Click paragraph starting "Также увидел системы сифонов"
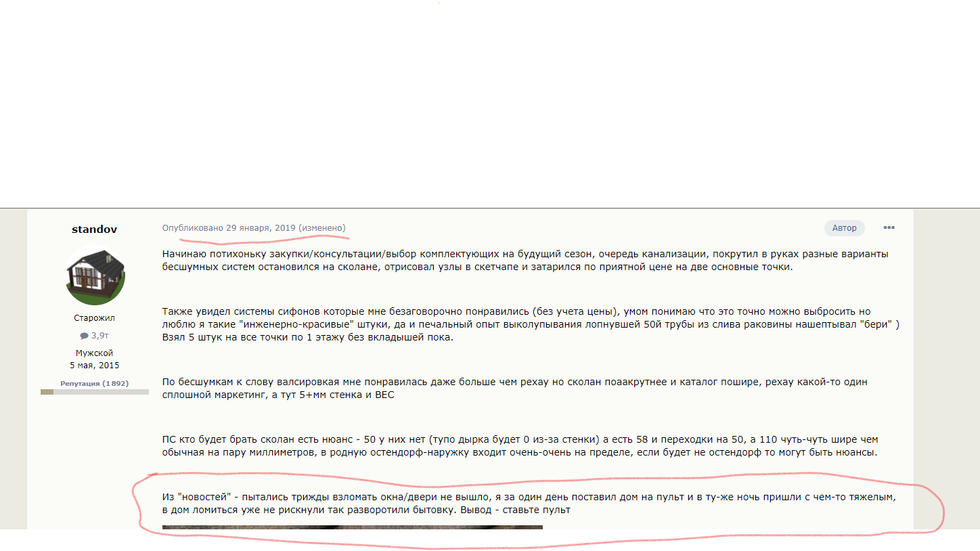Image resolution: width=980 pixels, height=551 pixels. pos(531,324)
